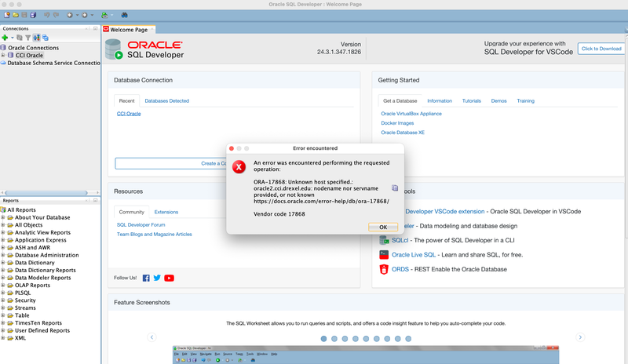Switch to the Training tab
Viewport: 628px width, 364px height.
(525, 101)
